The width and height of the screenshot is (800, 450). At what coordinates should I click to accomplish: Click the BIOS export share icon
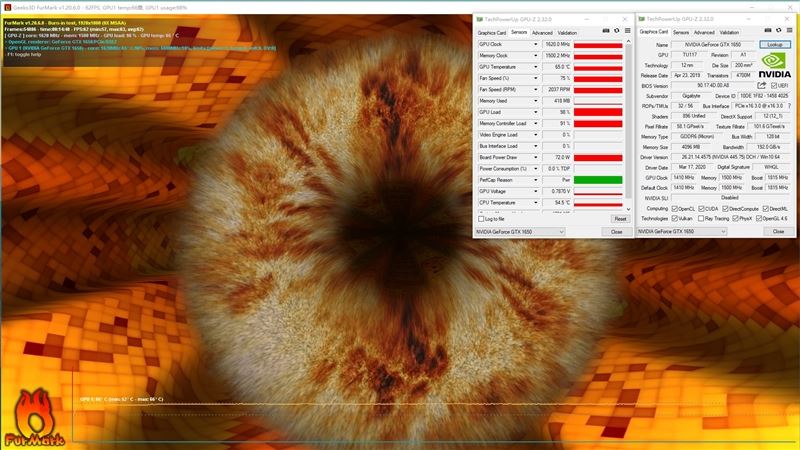click(762, 85)
